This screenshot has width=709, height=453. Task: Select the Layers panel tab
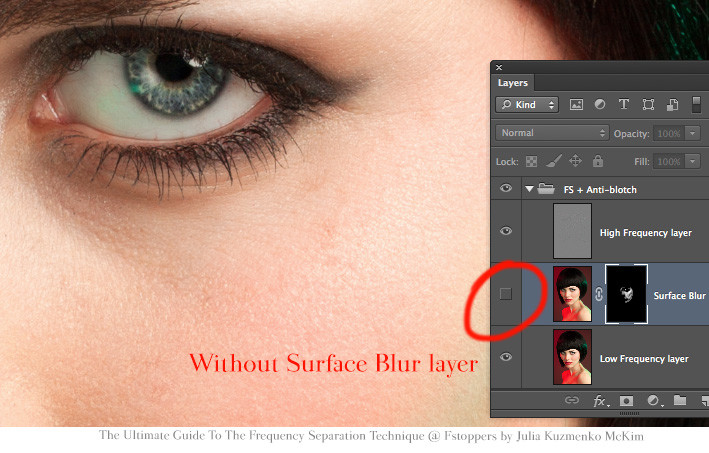[513, 83]
